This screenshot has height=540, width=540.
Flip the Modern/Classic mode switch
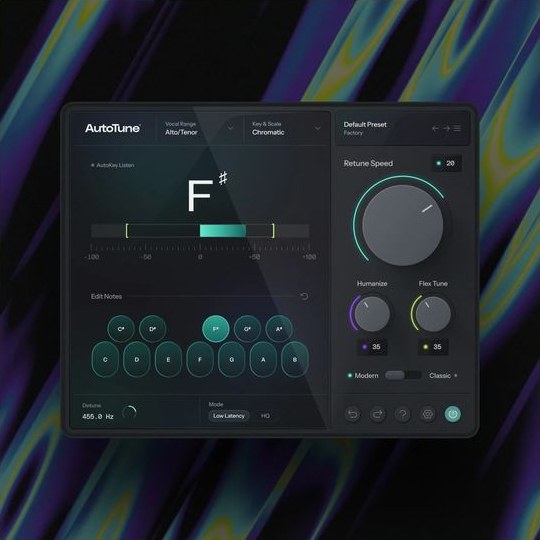pyautogui.click(x=403, y=375)
